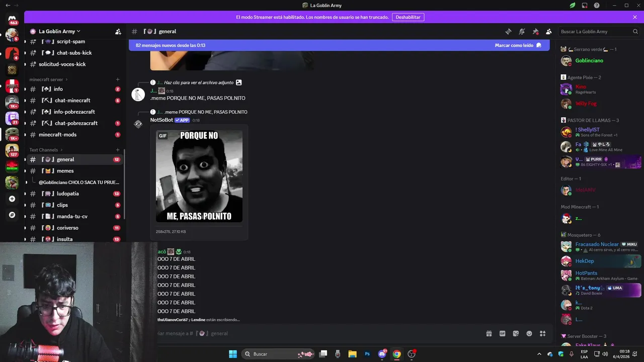Click the taskbar Buscar search box
The height and width of the screenshot is (362, 644).
(x=278, y=354)
